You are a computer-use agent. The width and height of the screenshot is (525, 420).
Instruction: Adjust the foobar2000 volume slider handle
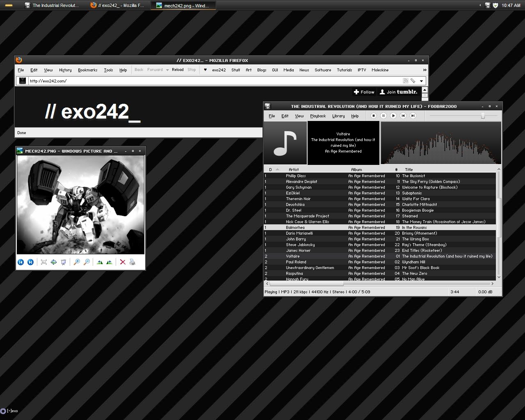tap(483, 116)
